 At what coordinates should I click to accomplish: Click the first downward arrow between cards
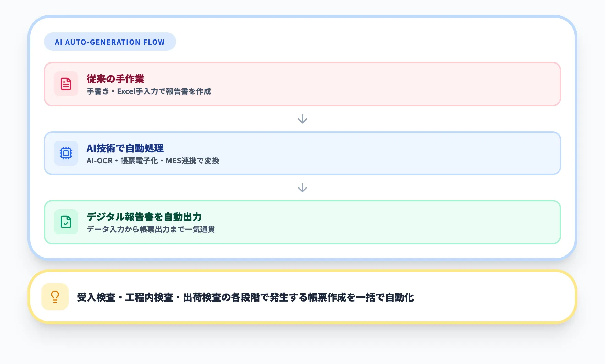(x=302, y=119)
